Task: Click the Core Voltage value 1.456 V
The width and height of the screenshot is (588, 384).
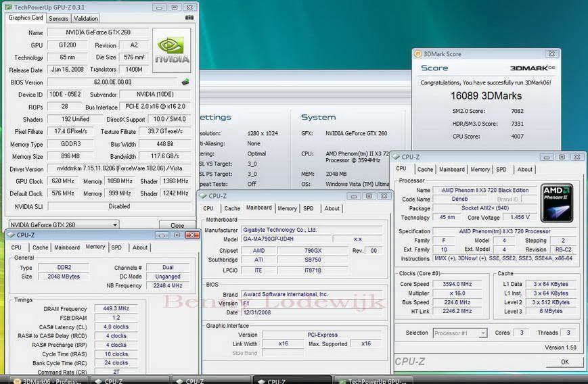Action: [520, 217]
